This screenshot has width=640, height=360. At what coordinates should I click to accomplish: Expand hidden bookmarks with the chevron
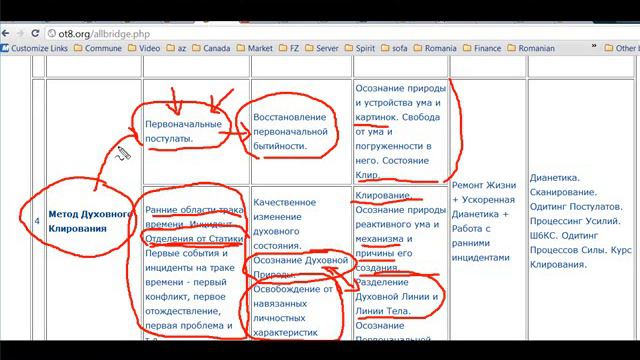[x=594, y=47]
